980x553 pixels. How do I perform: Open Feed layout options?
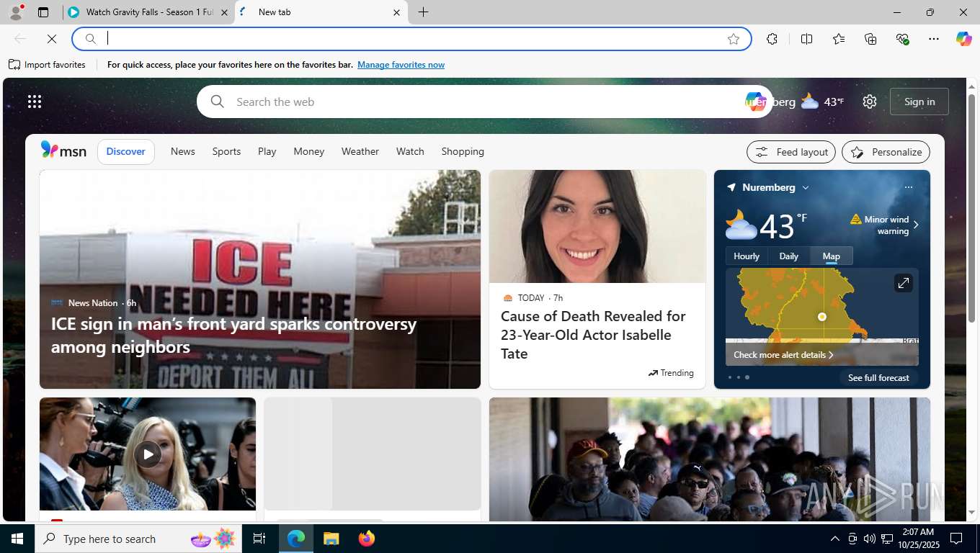pyautogui.click(x=791, y=152)
